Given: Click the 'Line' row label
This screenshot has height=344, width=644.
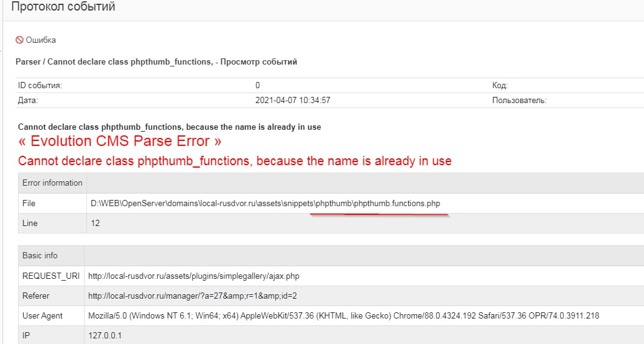Looking at the screenshot, I should point(30,224).
